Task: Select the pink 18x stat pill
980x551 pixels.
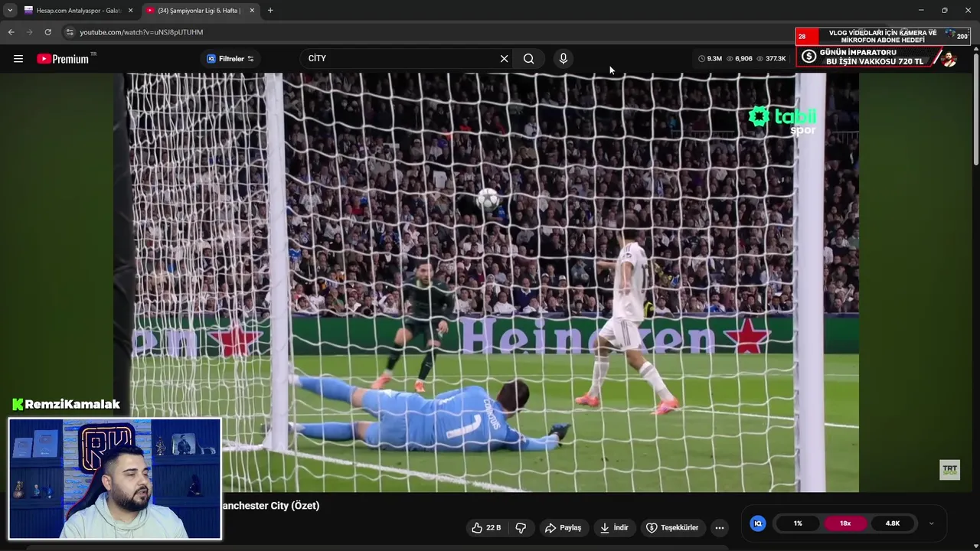Action: point(845,523)
